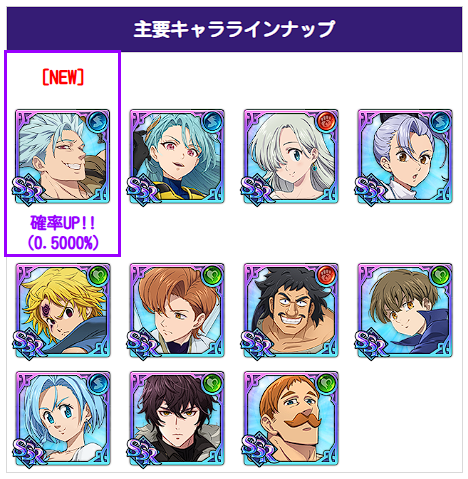This screenshot has height=479, width=468.
Task: Click the blue attribute orb on NEW character
Action: (98, 121)
